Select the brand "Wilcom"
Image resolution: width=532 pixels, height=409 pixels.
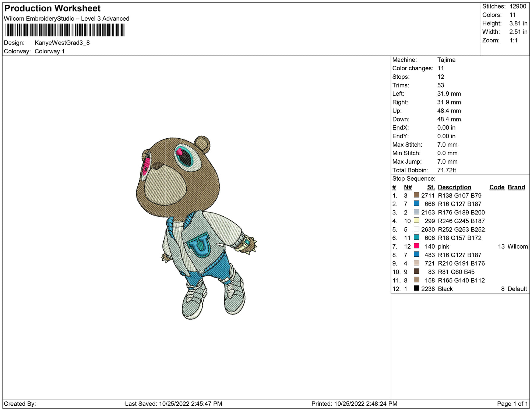click(x=518, y=246)
